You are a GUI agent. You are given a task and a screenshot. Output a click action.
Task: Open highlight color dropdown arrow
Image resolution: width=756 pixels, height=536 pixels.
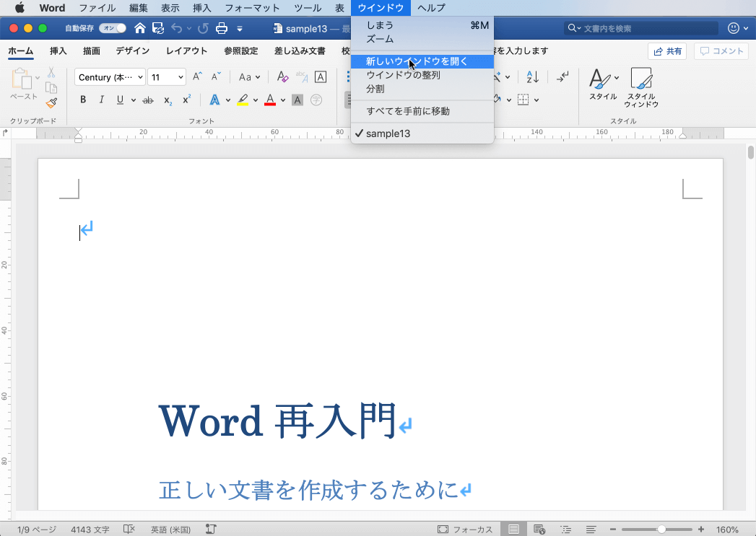pos(256,100)
